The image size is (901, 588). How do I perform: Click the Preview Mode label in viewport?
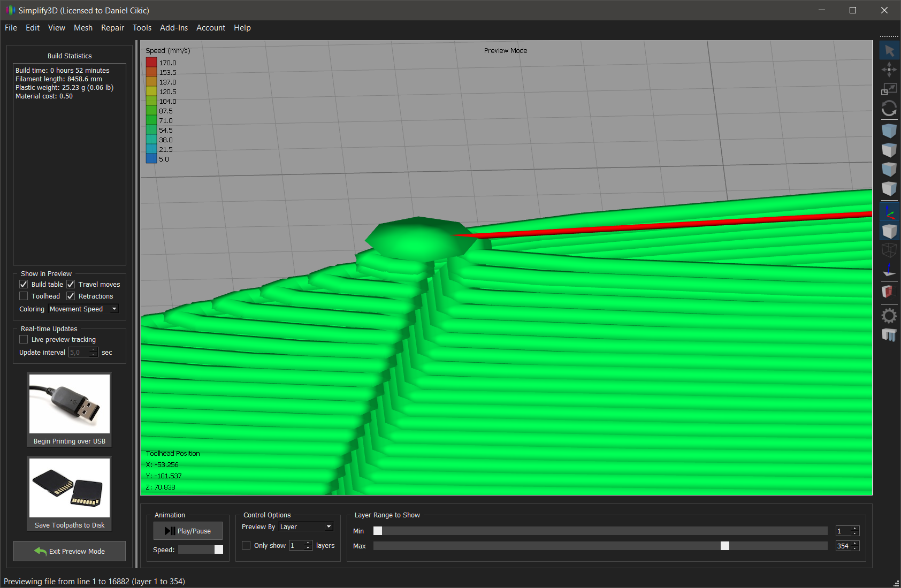(x=506, y=50)
